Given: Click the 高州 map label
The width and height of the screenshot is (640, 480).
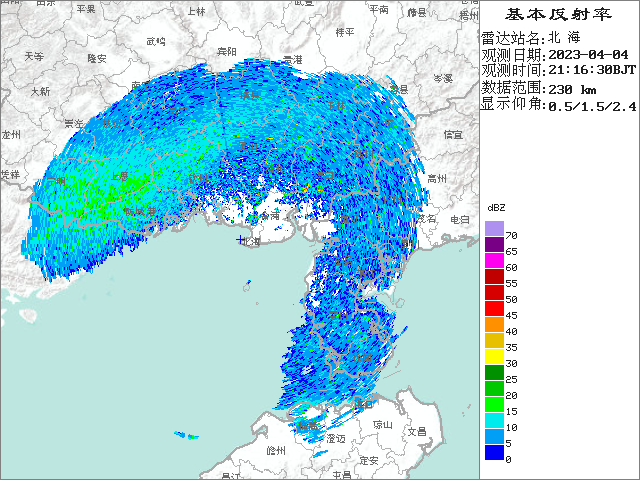Looking at the screenshot, I should tap(437, 178).
